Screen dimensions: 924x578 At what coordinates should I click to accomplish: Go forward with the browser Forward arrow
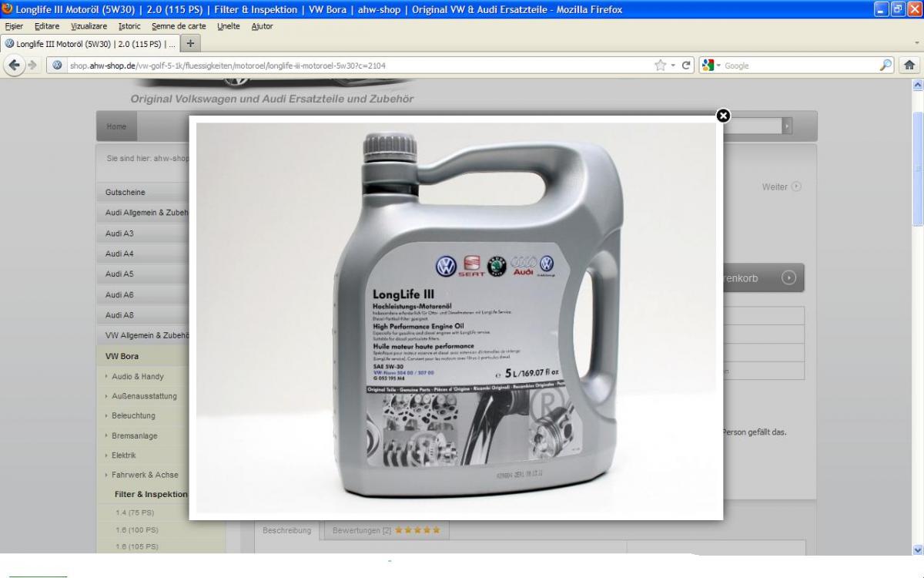coord(32,66)
